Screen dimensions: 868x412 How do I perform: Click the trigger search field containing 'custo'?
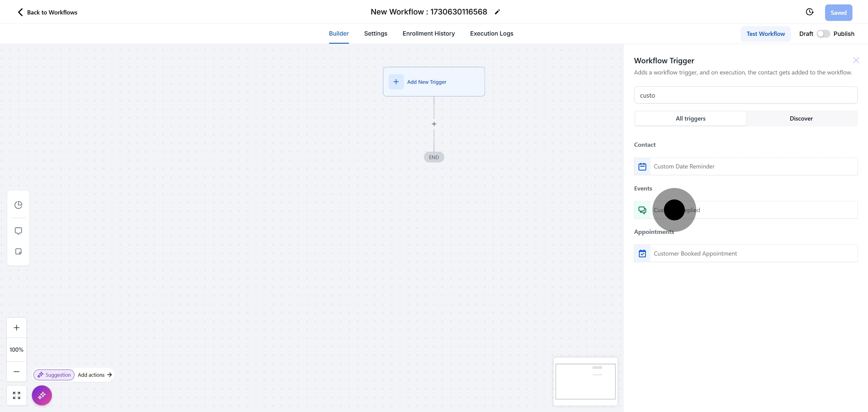tap(745, 95)
